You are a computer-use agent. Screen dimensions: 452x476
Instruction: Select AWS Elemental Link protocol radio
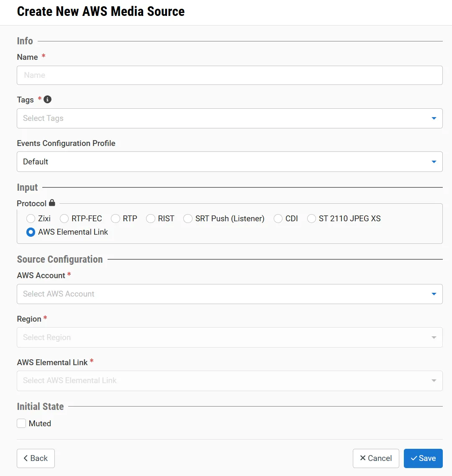pos(31,232)
